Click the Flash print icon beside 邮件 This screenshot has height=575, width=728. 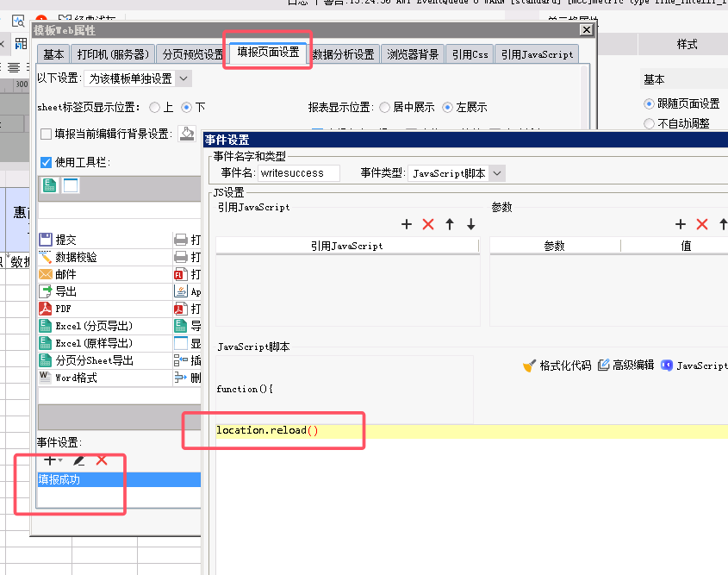click(181, 274)
